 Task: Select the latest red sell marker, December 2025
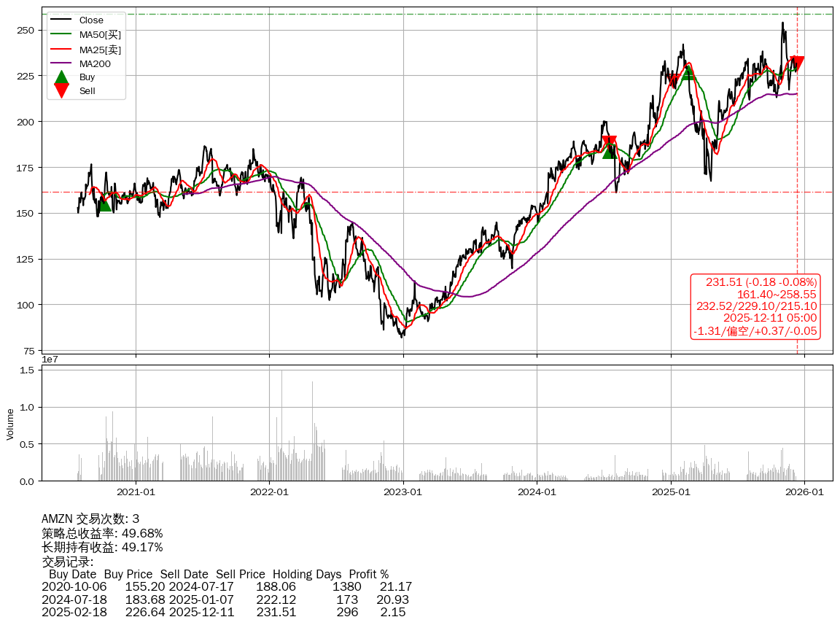coord(797,63)
